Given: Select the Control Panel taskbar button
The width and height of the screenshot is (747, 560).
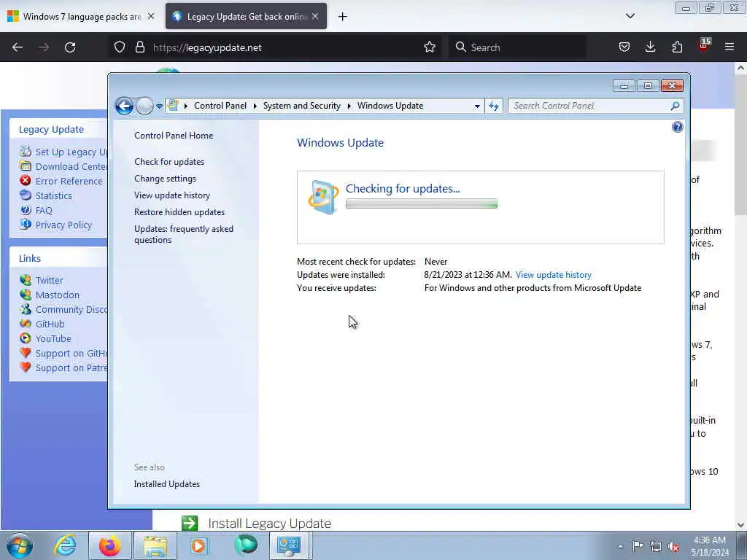Looking at the screenshot, I should click(290, 545).
